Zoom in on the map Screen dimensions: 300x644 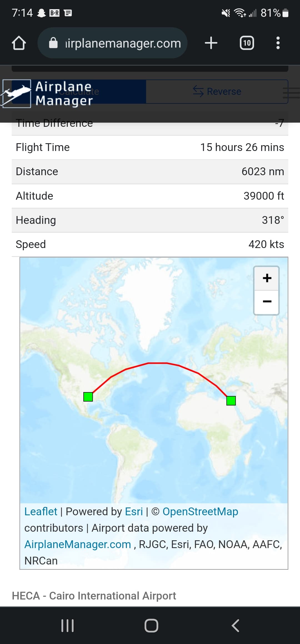(x=267, y=278)
